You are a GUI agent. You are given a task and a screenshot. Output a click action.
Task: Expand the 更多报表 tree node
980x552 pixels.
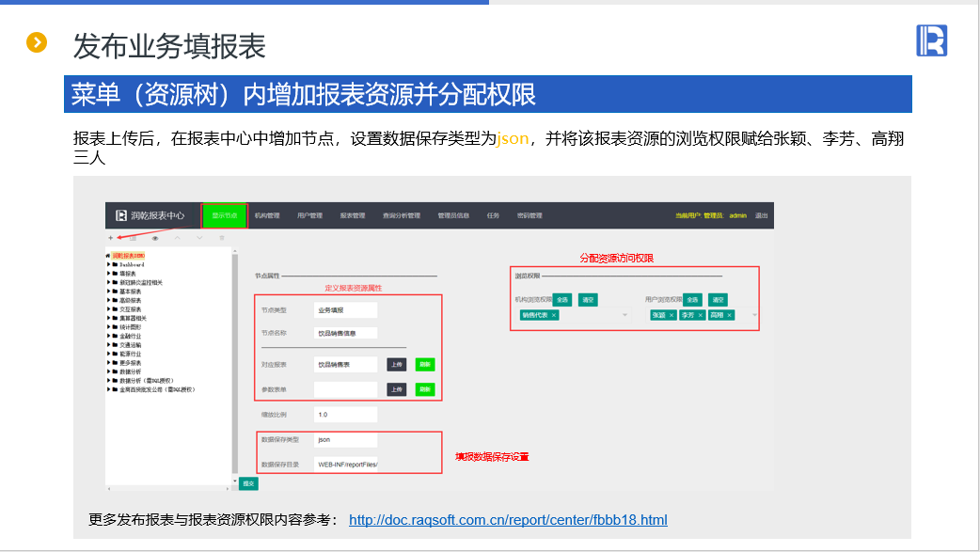[109, 363]
